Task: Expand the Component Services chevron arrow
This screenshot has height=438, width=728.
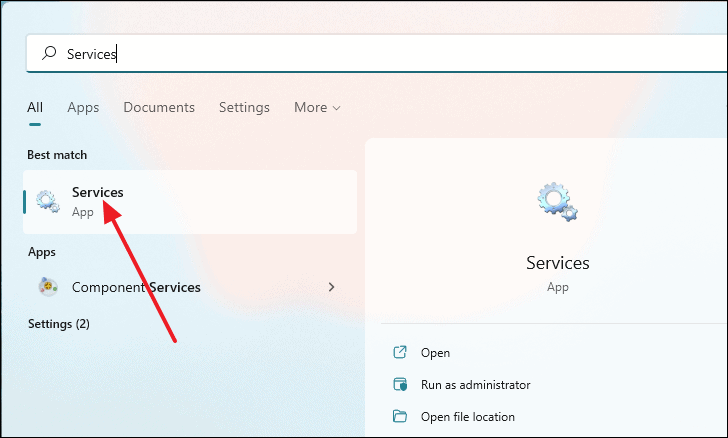Action: [331, 287]
